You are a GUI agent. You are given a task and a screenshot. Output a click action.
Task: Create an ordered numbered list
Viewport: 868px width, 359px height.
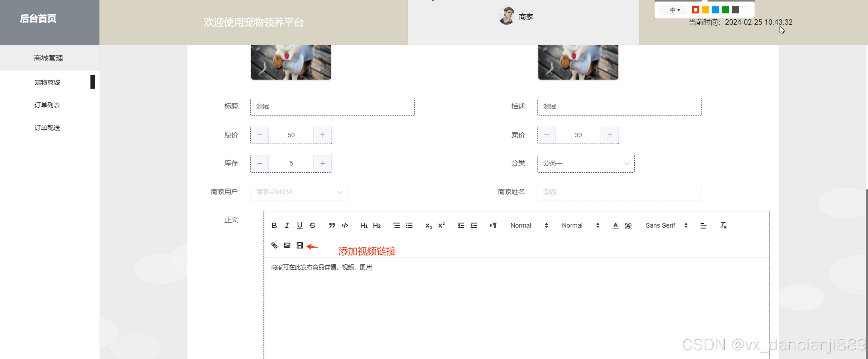[396, 225]
